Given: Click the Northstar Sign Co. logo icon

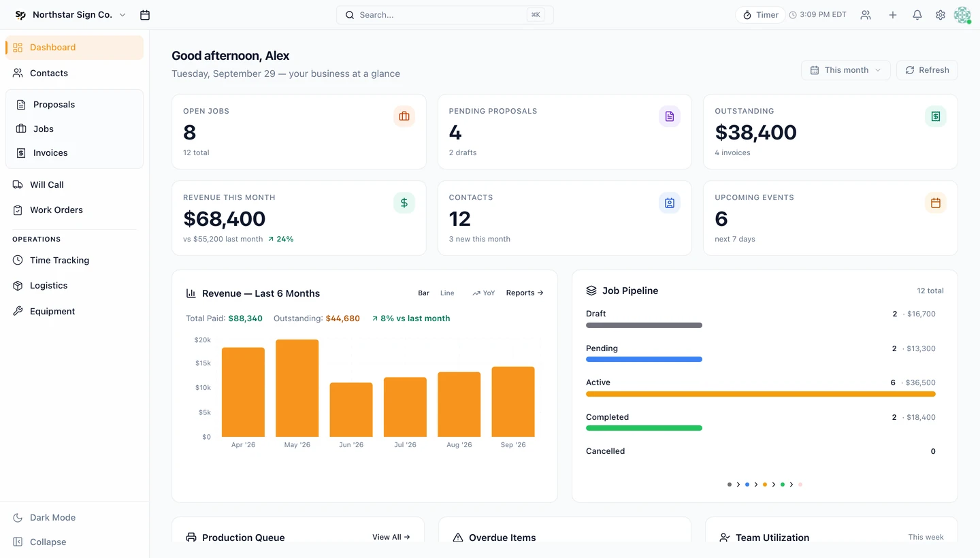Looking at the screenshot, I should 20,15.
